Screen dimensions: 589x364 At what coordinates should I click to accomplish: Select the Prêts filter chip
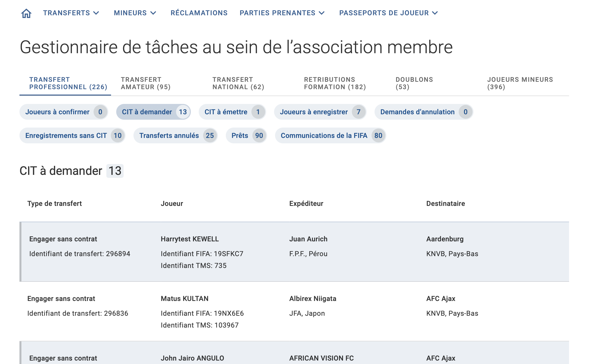click(246, 135)
